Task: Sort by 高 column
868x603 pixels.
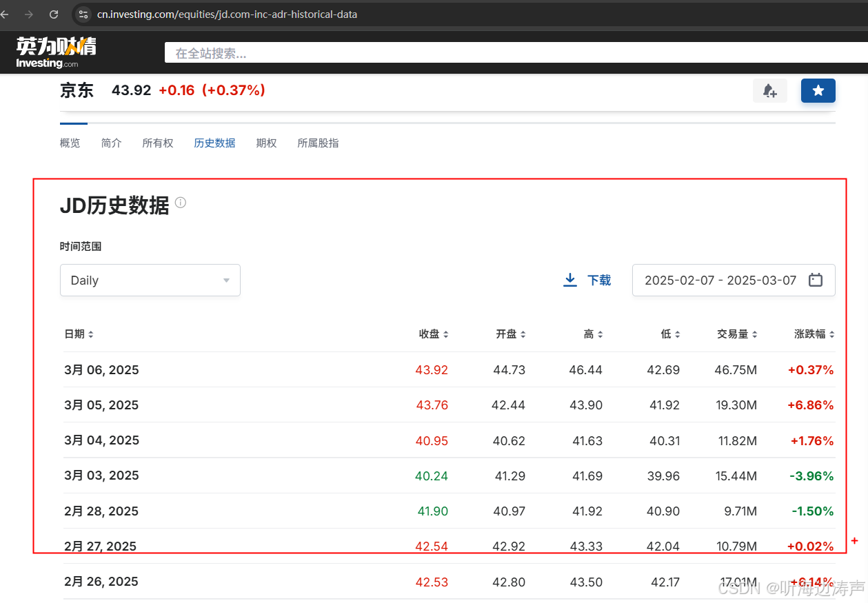Action: 594,334
